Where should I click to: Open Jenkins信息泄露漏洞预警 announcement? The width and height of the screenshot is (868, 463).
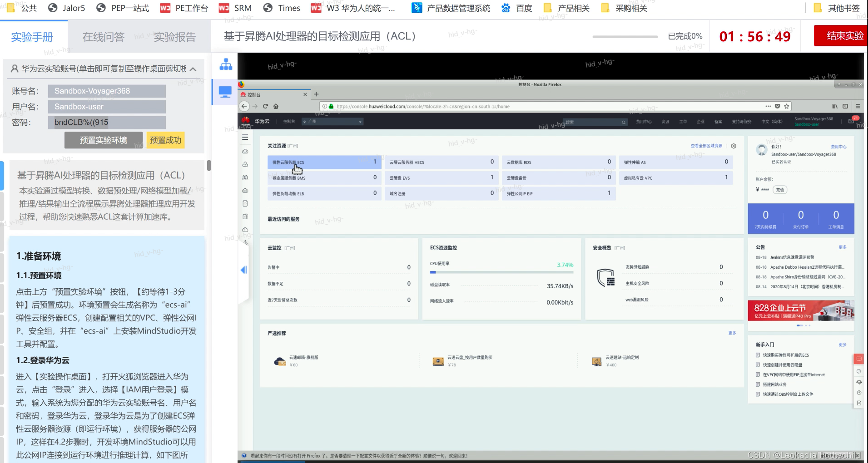[x=792, y=257]
